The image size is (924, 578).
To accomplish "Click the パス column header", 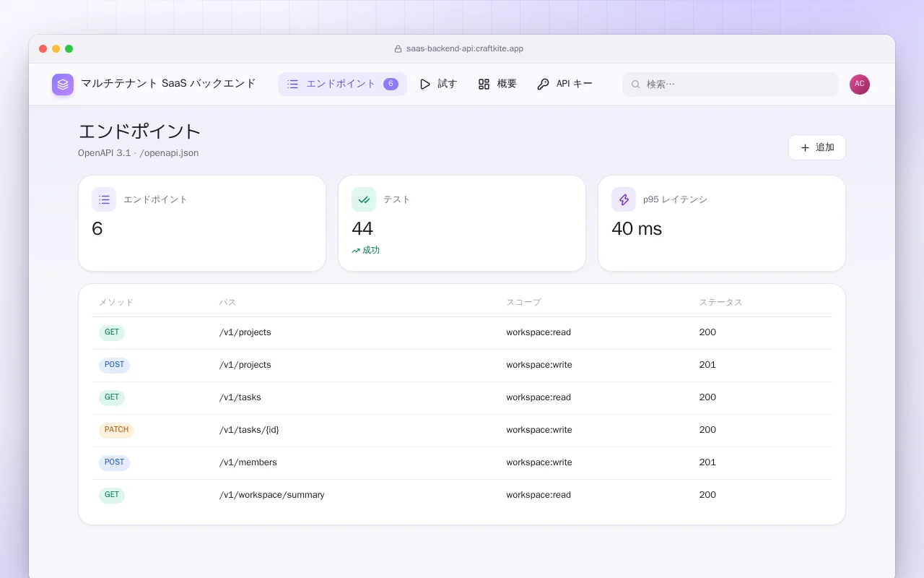I will [x=227, y=303].
